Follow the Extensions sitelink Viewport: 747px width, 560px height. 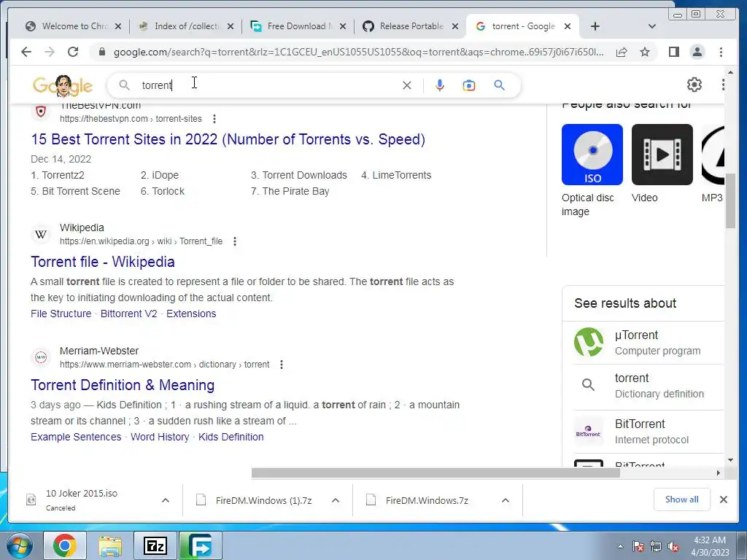191,314
